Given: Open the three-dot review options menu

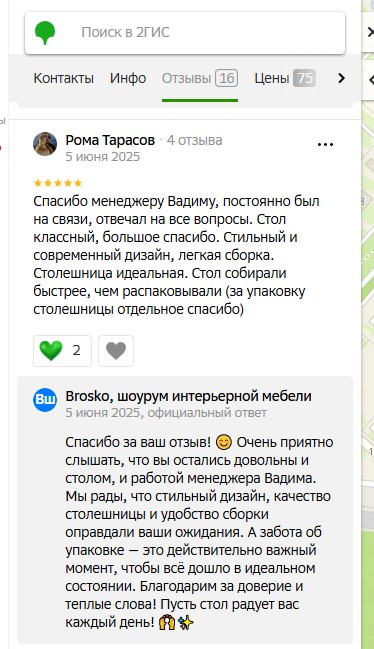Looking at the screenshot, I should pos(325,144).
